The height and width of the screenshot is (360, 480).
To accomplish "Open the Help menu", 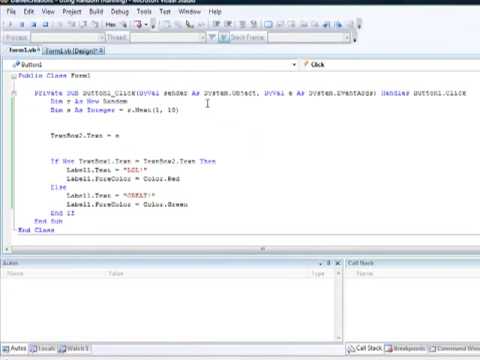I will pyautogui.click(x=215, y=12).
